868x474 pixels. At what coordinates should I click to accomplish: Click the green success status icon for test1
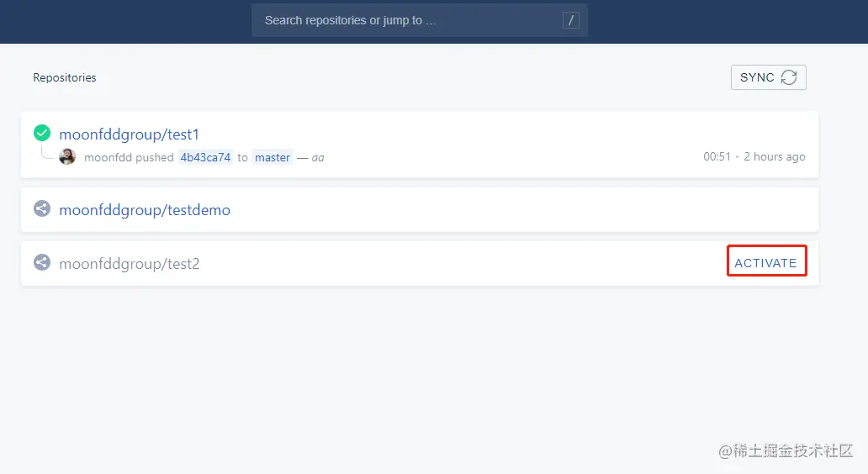pyautogui.click(x=42, y=134)
